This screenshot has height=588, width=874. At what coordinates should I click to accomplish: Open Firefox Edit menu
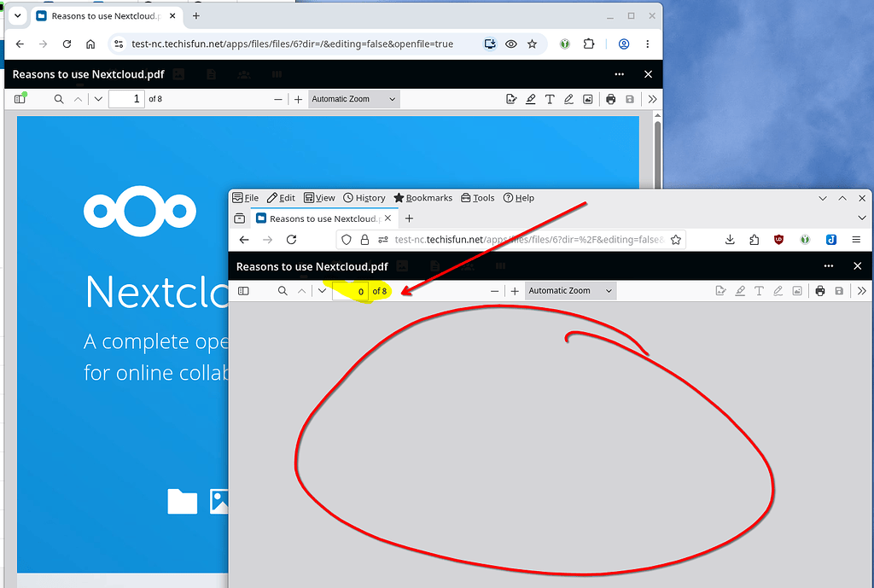[x=281, y=198]
